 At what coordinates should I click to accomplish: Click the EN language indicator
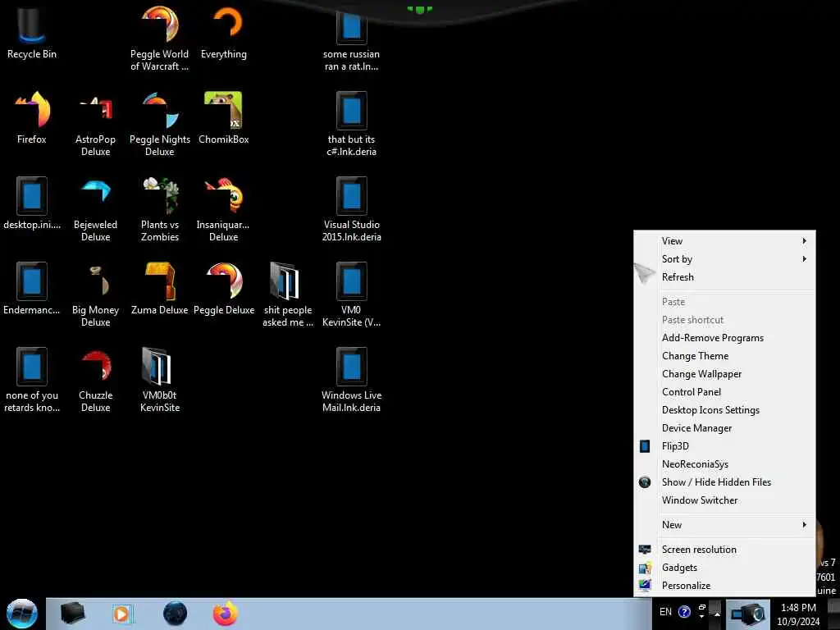point(665,612)
